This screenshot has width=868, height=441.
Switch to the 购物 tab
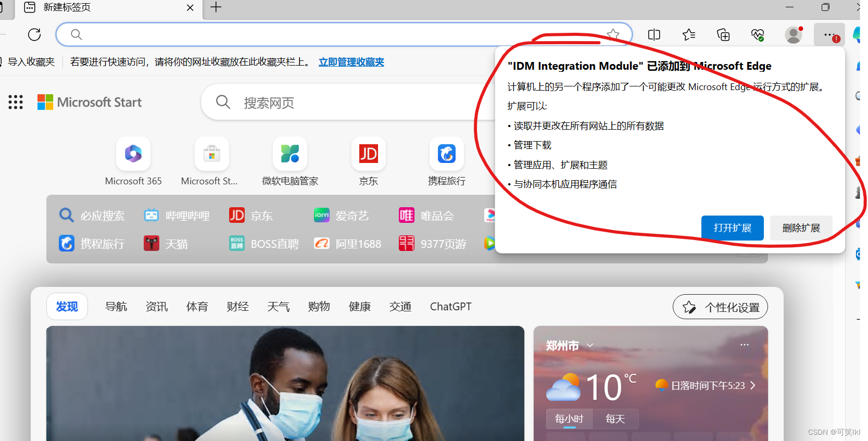tap(319, 307)
